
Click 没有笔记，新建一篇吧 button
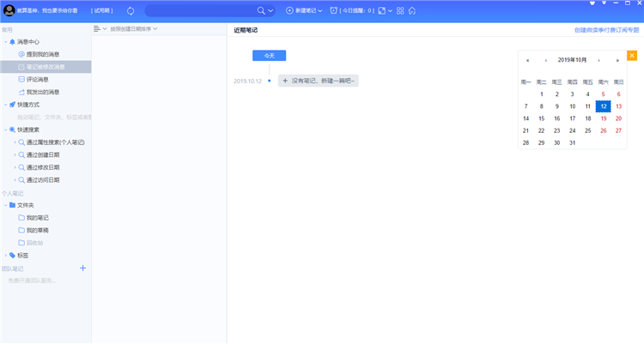click(x=318, y=81)
